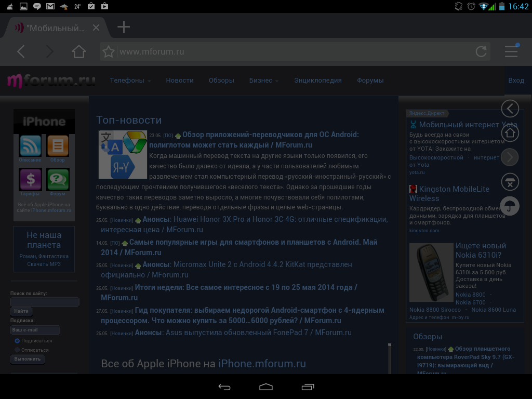Image resolution: width=532 pixels, height=399 pixels.
Task: Click the Найти search button
Action: pos(21,311)
